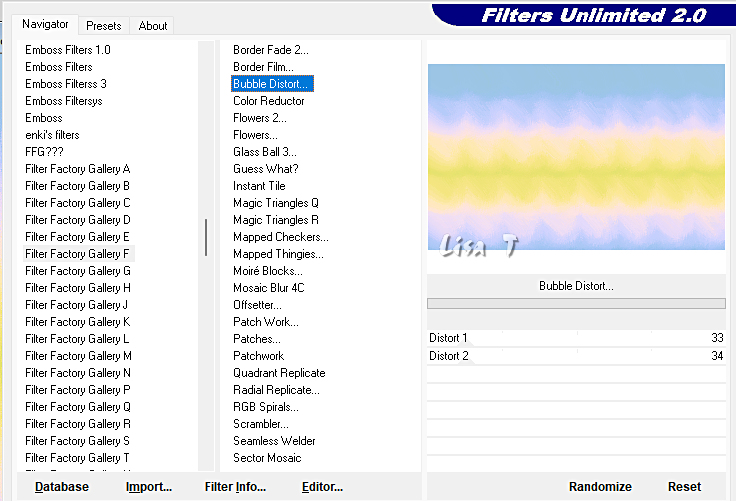Image resolution: width=736 pixels, height=501 pixels.
Task: Switch to the Navigator tab
Action: [45, 24]
